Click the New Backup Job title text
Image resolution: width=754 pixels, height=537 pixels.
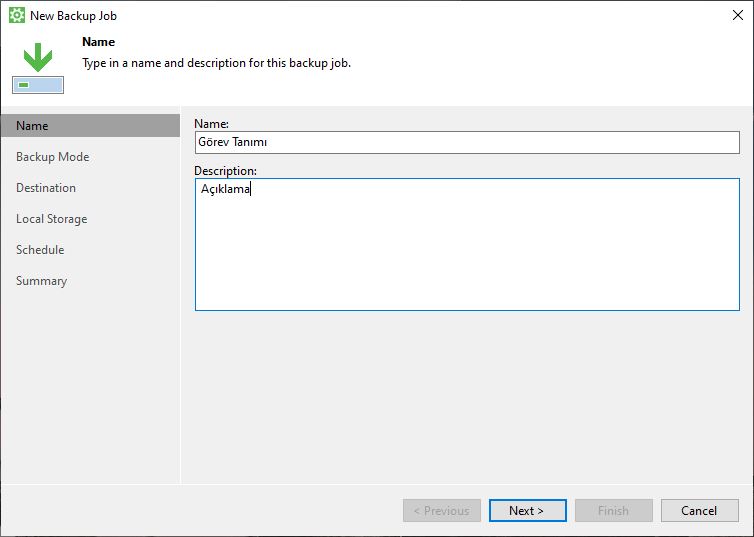(x=74, y=16)
